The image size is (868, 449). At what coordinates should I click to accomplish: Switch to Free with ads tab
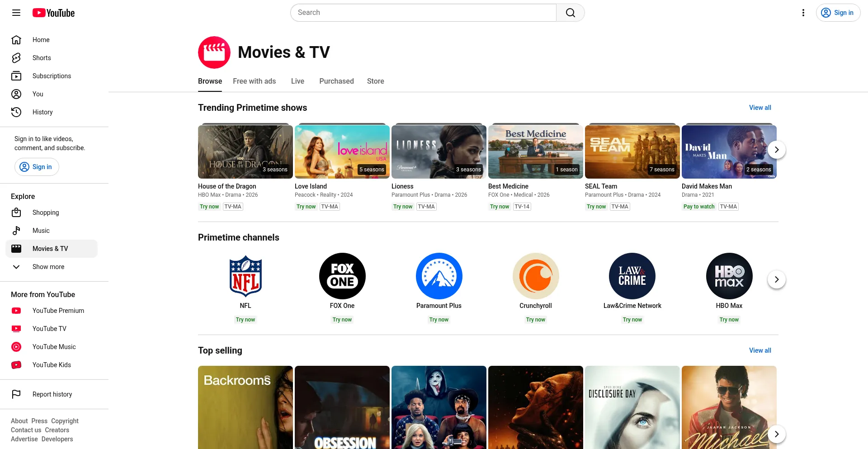(255, 81)
